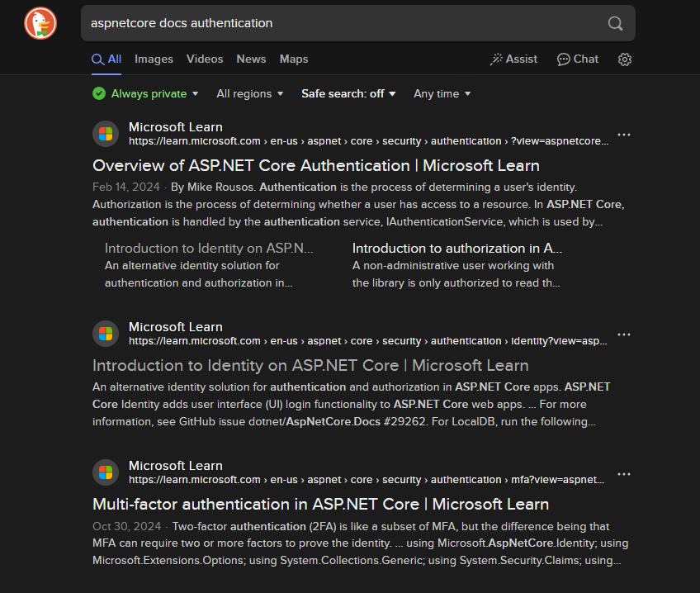Open Assist with the wand icon
Image resolution: width=700 pixels, height=593 pixels.
pyautogui.click(x=513, y=59)
